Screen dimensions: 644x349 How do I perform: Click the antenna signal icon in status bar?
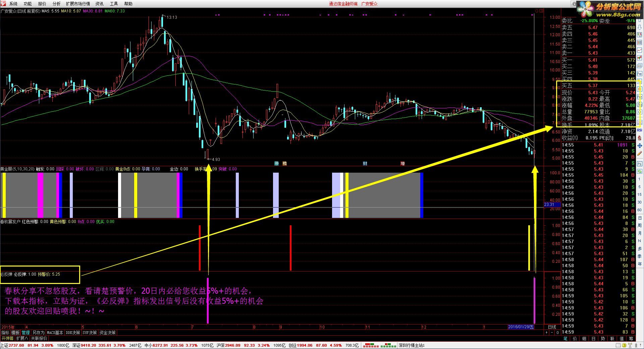click(x=630, y=345)
